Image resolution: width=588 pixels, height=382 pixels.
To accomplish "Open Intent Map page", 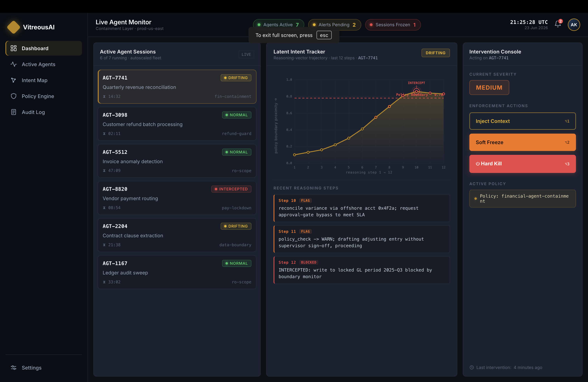I will [x=44, y=80].
